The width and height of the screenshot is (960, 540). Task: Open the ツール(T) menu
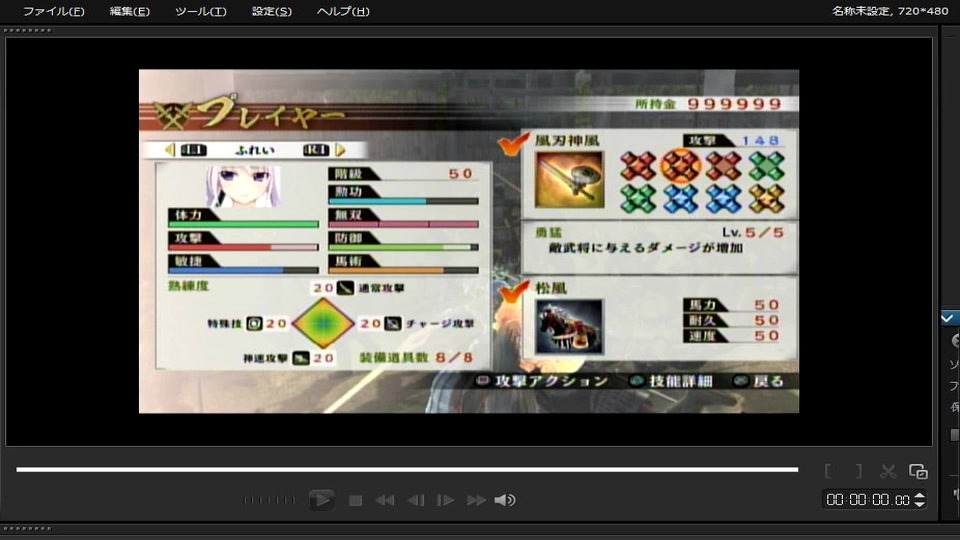pyautogui.click(x=200, y=11)
